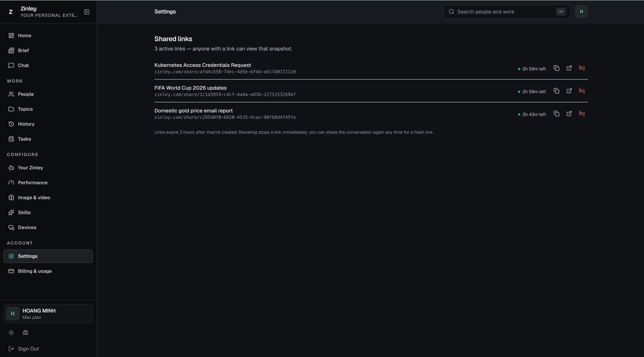
Task: Click Kubernetes Access Credentials Request title
Action: [x=203, y=65]
